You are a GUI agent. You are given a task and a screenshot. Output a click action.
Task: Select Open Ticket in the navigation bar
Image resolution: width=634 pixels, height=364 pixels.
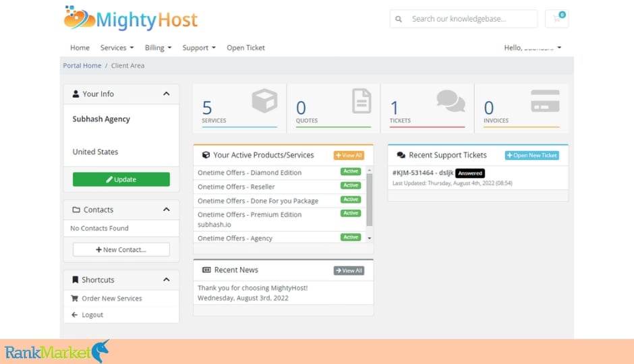coord(246,48)
